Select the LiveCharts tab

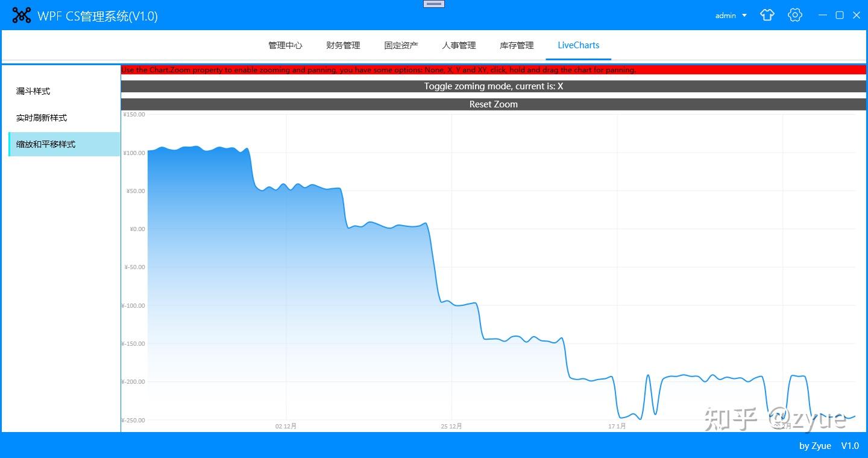tap(577, 45)
